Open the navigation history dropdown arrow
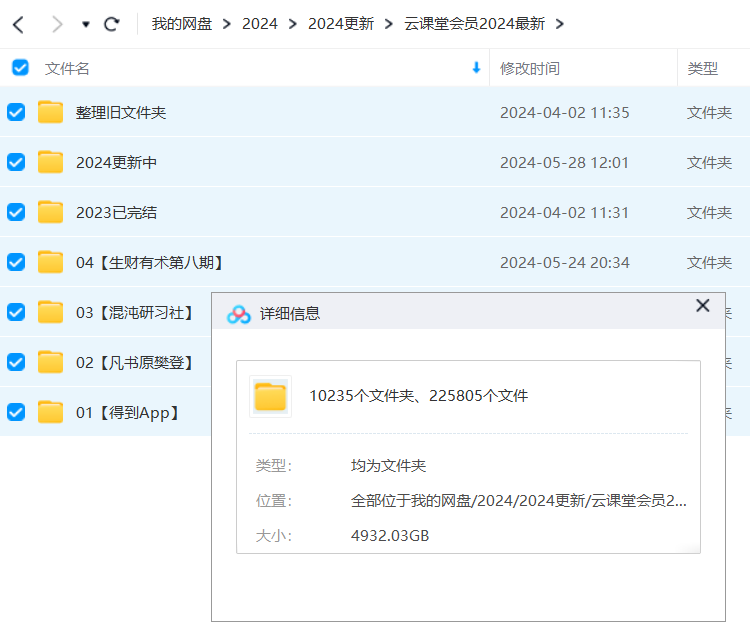 [86, 24]
